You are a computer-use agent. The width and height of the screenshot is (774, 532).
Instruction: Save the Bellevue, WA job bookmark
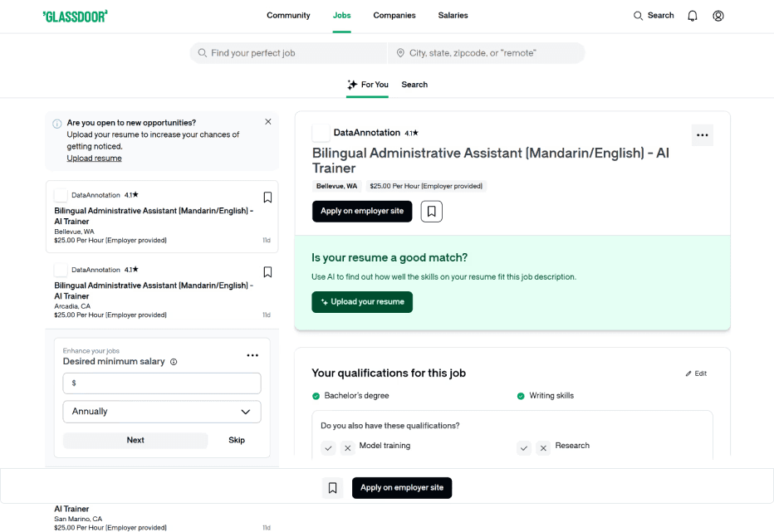267,198
